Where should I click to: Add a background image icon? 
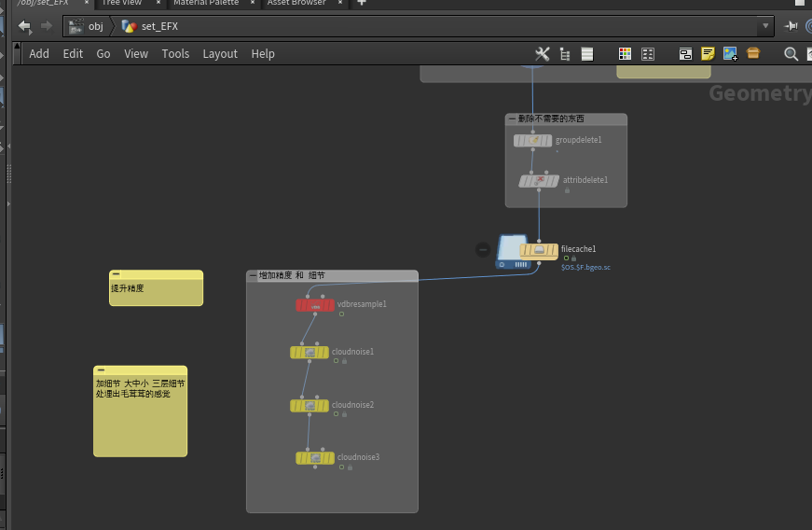click(730, 54)
